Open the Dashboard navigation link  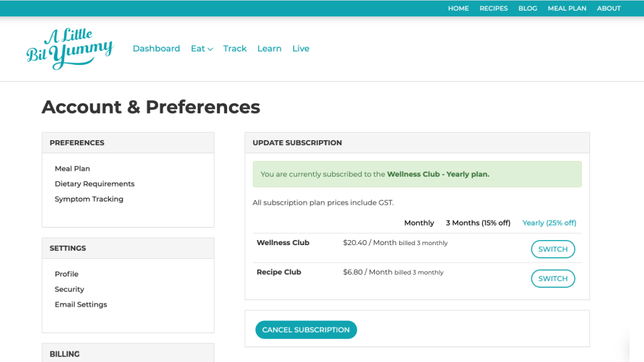pyautogui.click(x=156, y=48)
